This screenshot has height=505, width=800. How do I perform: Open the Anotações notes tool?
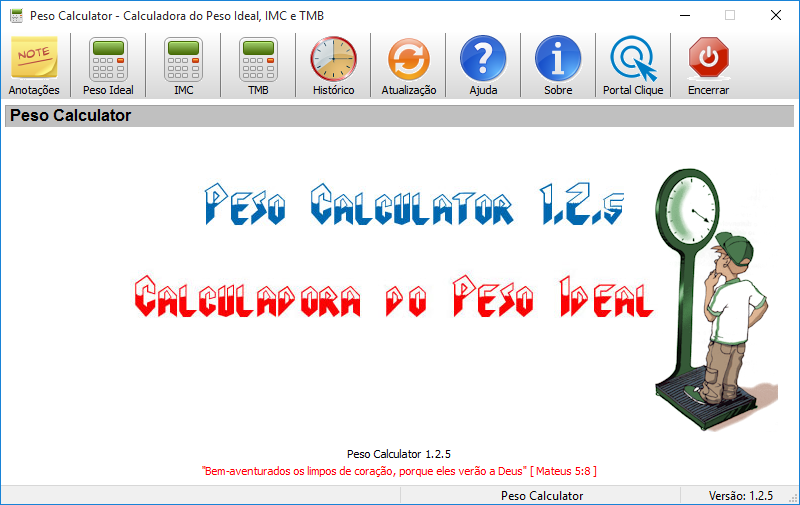pos(34,66)
